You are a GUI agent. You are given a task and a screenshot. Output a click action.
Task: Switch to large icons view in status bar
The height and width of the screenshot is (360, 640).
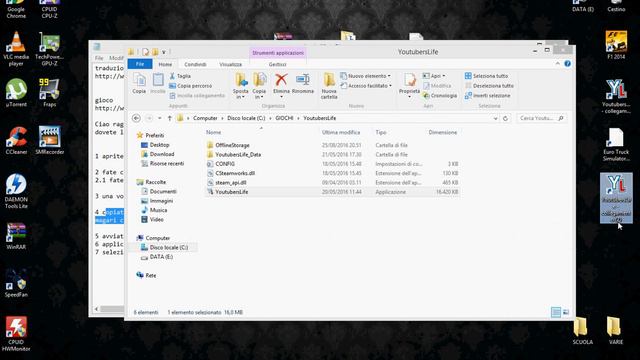coord(566,312)
